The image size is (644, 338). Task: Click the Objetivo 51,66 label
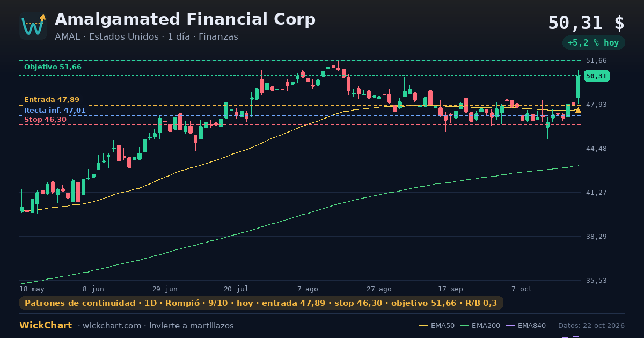pos(53,67)
